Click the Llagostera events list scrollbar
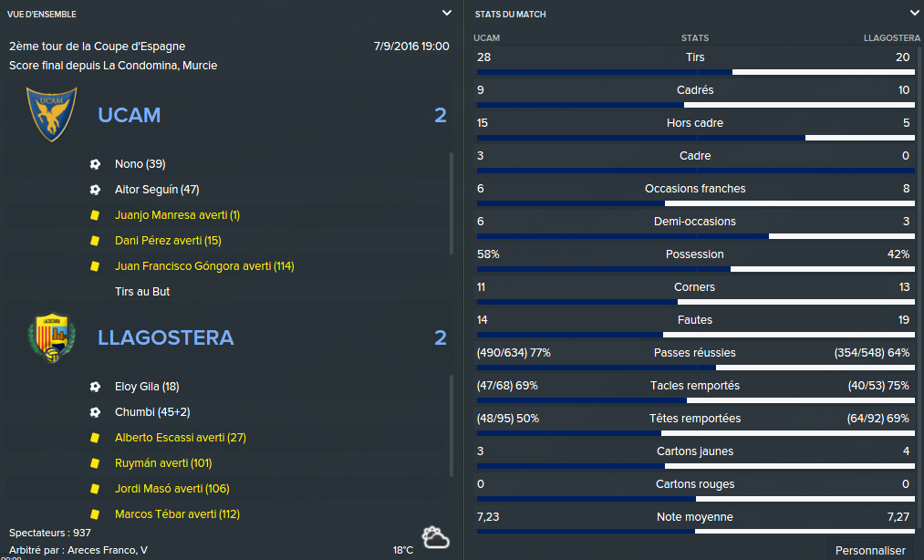Screen dimensions: 924x560 452,426
